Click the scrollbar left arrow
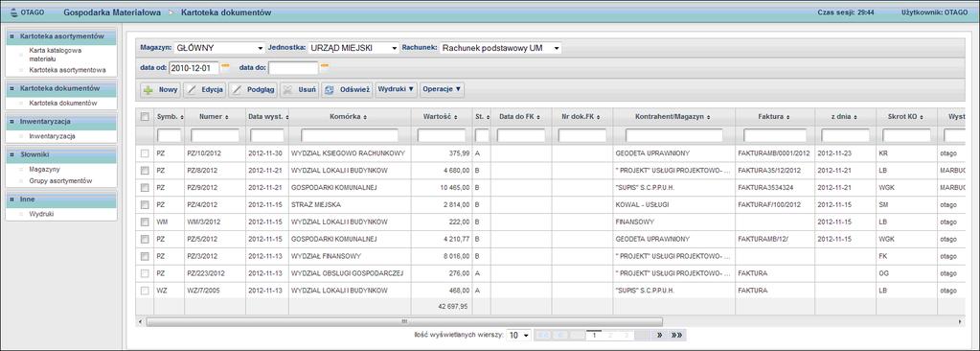Screen dimensions: 980x351 coord(140,321)
